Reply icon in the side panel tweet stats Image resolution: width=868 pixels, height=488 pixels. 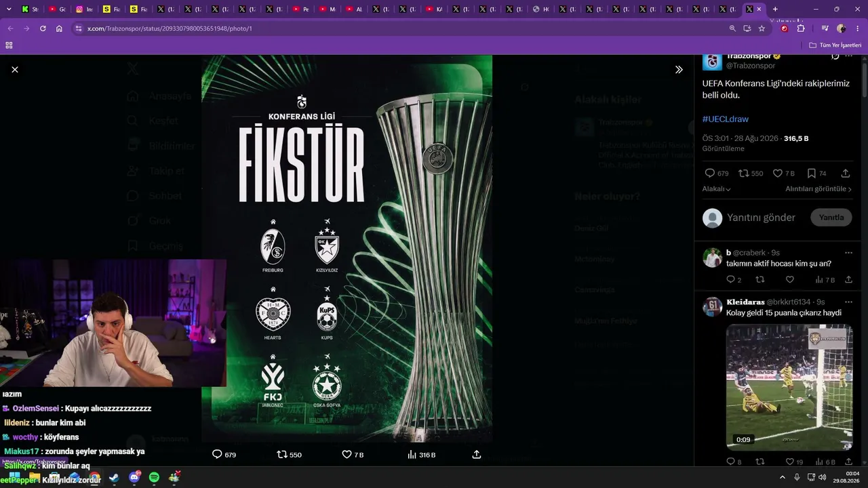coord(709,173)
